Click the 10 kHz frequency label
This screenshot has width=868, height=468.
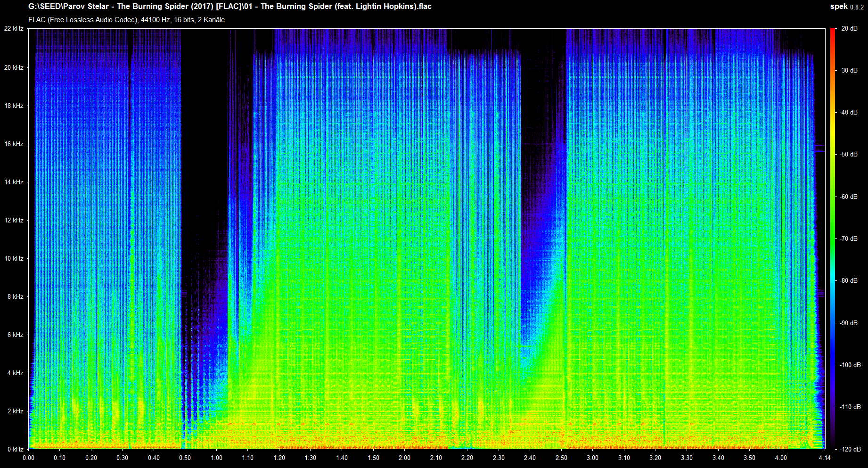[x=14, y=258]
